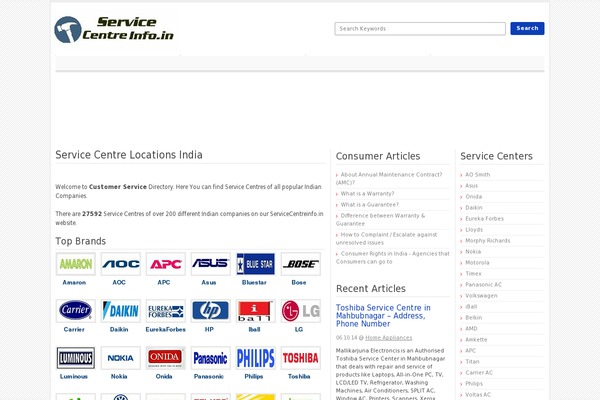This screenshot has width=600, height=400.
Task: Open the Amaron brand logo
Action: [76, 264]
